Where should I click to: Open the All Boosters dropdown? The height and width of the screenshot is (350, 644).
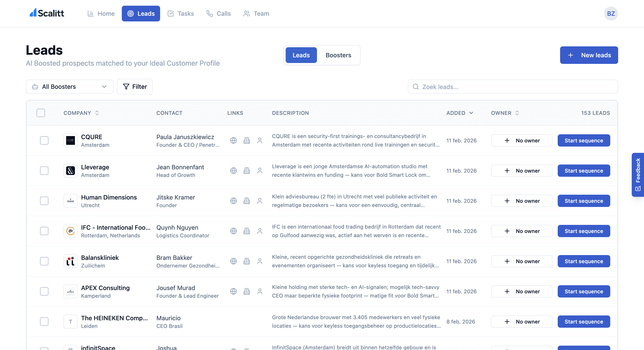click(69, 87)
